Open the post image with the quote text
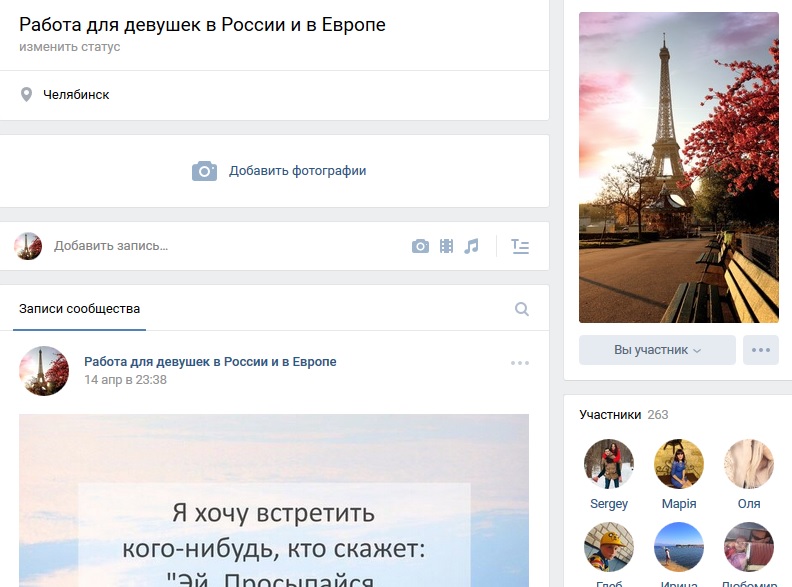Image resolution: width=792 pixels, height=587 pixels. point(274,501)
